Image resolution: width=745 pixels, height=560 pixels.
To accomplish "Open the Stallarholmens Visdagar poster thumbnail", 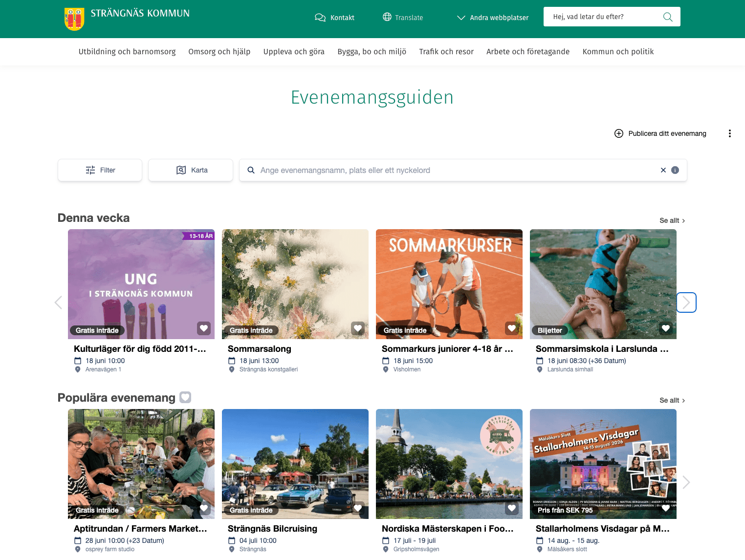I will (603, 464).
